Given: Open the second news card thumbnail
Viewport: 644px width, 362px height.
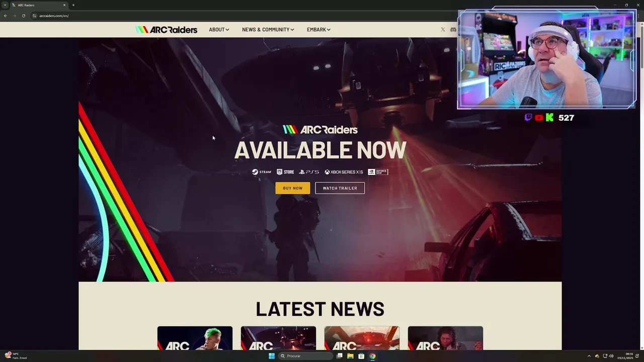Looking at the screenshot, I should coord(278,338).
